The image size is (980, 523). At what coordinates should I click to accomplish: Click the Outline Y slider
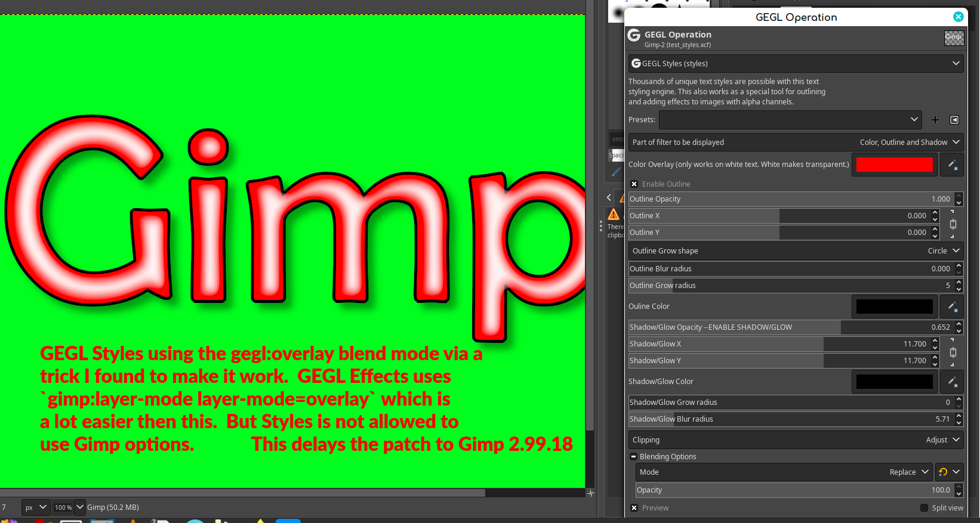point(779,233)
